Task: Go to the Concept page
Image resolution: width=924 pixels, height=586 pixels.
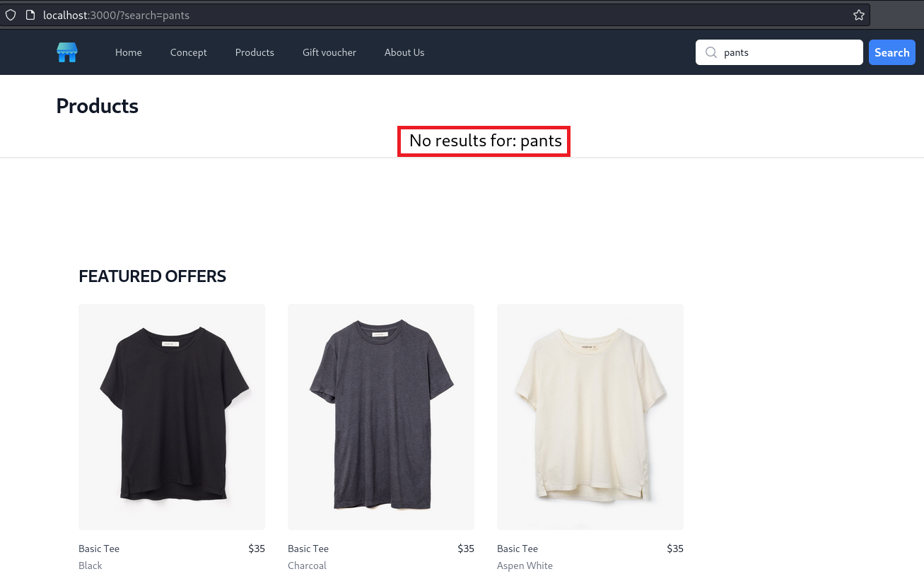Action: [x=188, y=52]
